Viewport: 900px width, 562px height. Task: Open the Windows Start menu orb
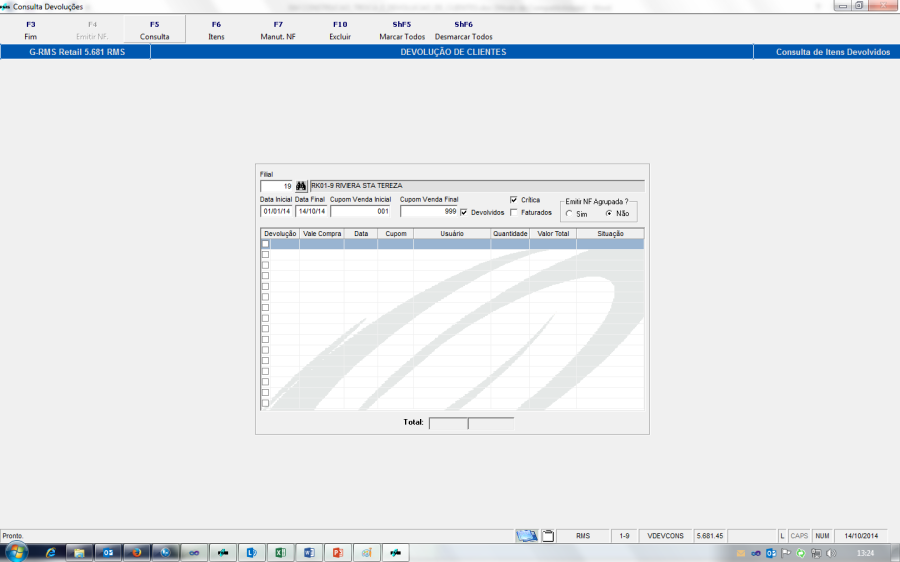coord(15,553)
